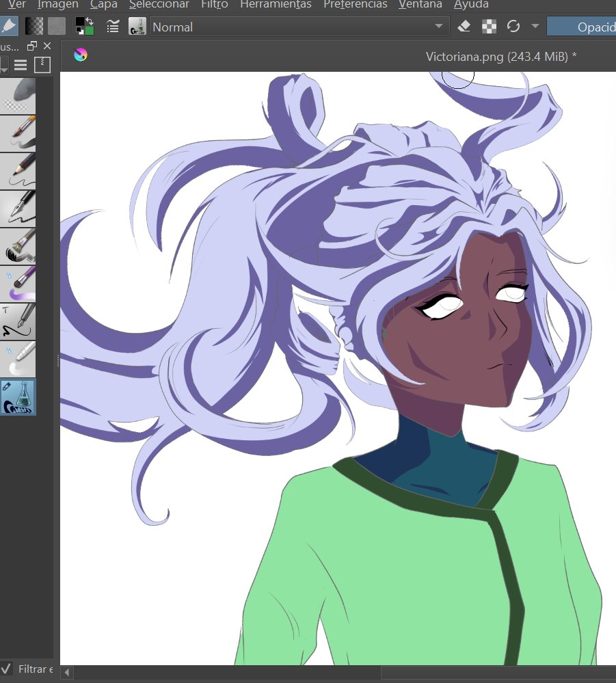This screenshot has width=616, height=683.
Task: Pick the basic paintbrush preset
Action: click(17, 133)
